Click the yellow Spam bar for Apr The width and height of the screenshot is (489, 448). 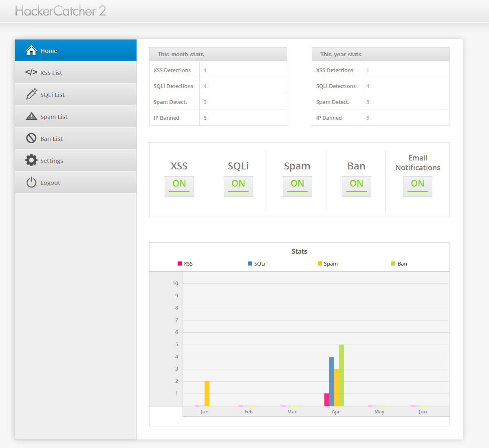(337, 387)
